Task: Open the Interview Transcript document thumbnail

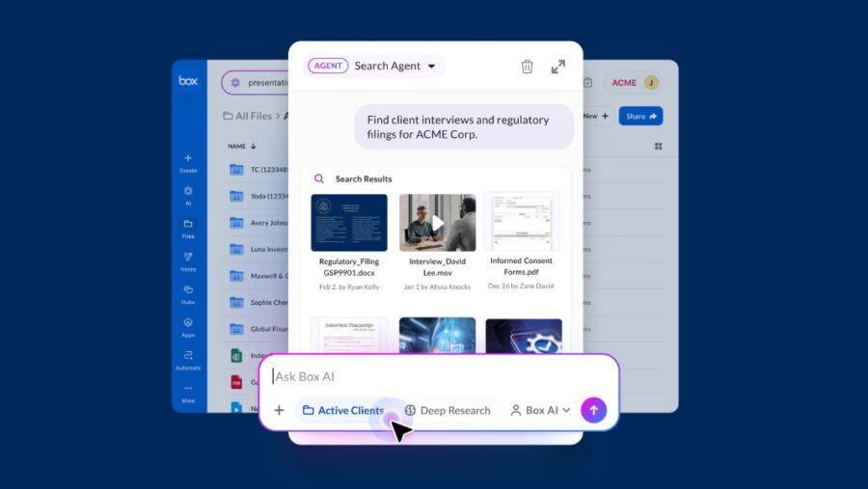Action: pyautogui.click(x=349, y=335)
